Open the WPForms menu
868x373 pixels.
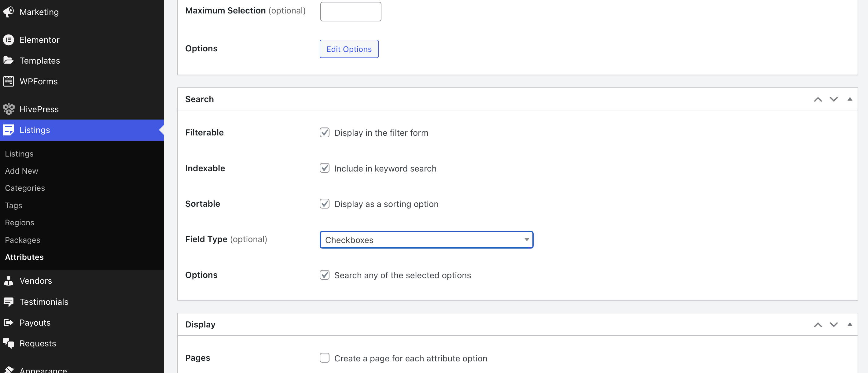39,82
